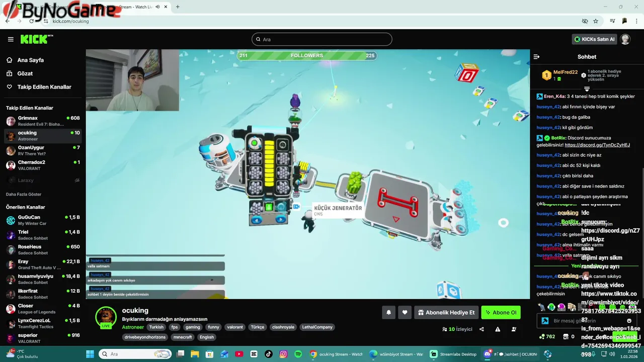Open Spotify from the taskbar

[298, 354]
